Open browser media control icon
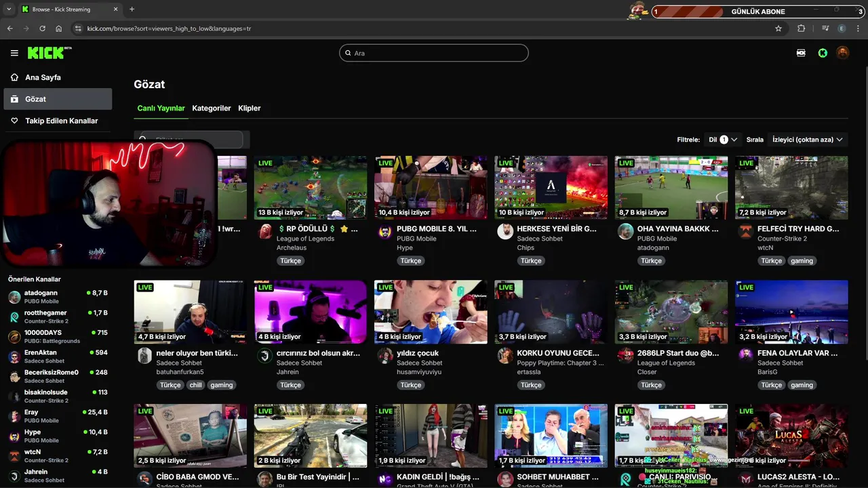 (x=825, y=28)
